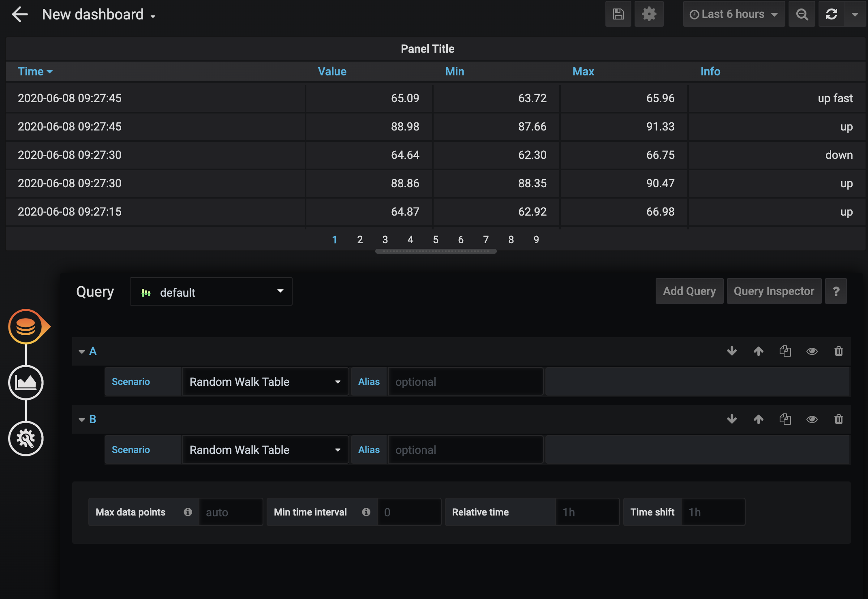Screen dimensions: 868x599
Task: Hide query B results with its eye icon
Action: pos(812,419)
